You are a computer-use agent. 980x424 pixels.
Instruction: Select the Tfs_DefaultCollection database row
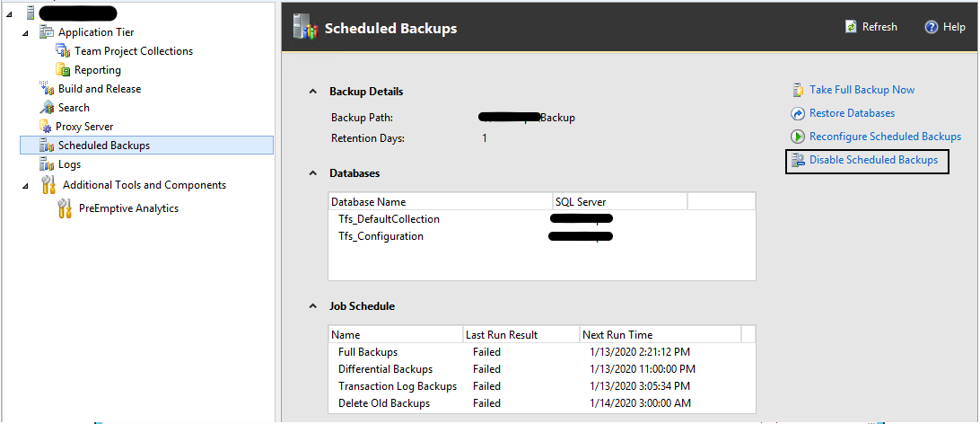542,219
